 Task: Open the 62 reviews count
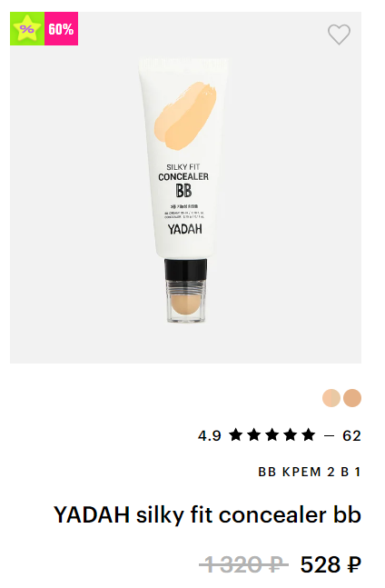click(x=351, y=435)
